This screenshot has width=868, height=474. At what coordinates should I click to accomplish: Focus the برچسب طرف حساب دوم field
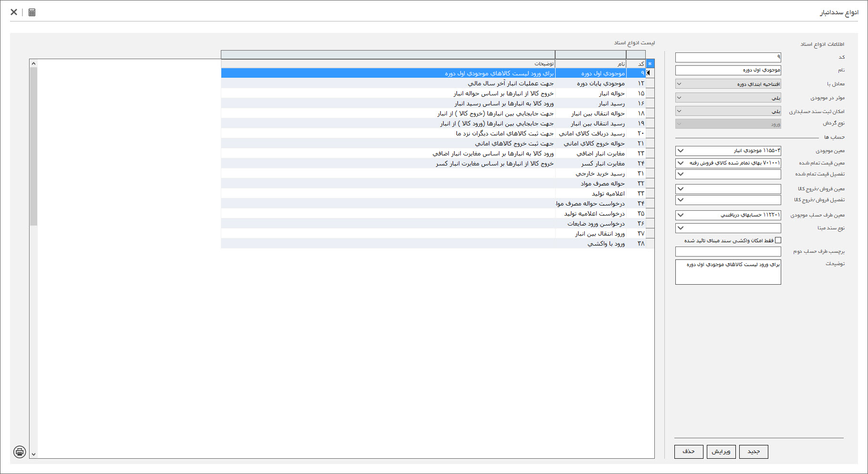tap(728, 251)
